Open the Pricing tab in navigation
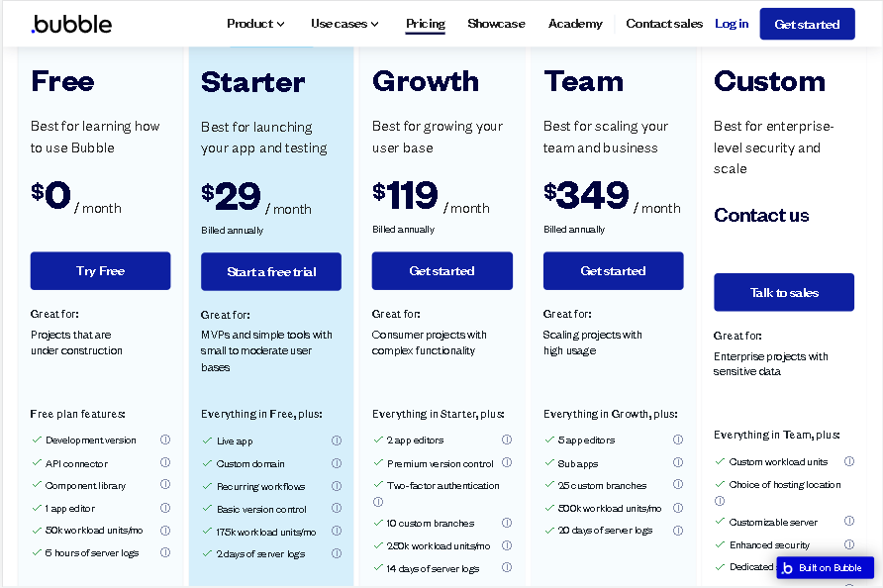 (426, 24)
